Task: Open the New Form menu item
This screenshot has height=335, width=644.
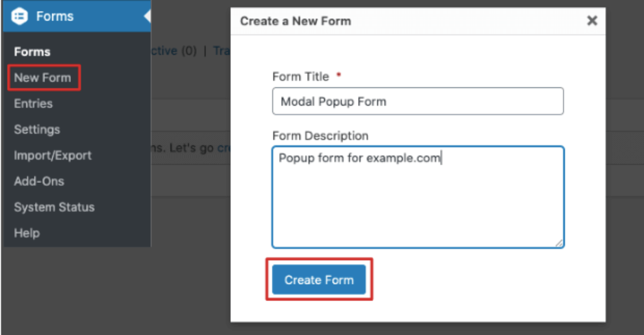Action: tap(43, 78)
